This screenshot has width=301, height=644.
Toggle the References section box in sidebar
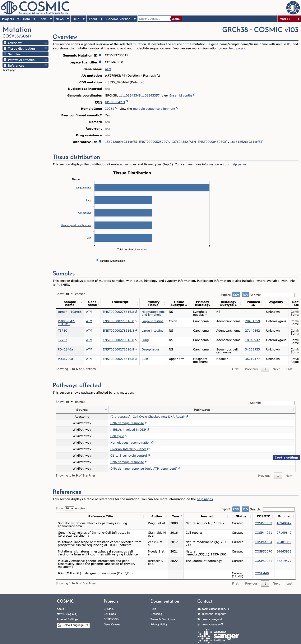[x=5, y=65]
